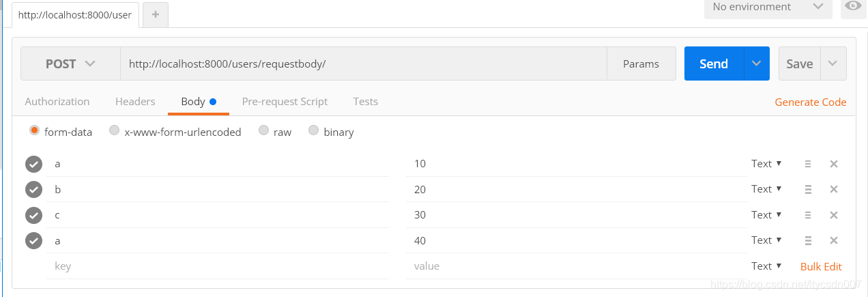The image size is (868, 297).
Task: Select the raw body type option
Action: [264, 131]
